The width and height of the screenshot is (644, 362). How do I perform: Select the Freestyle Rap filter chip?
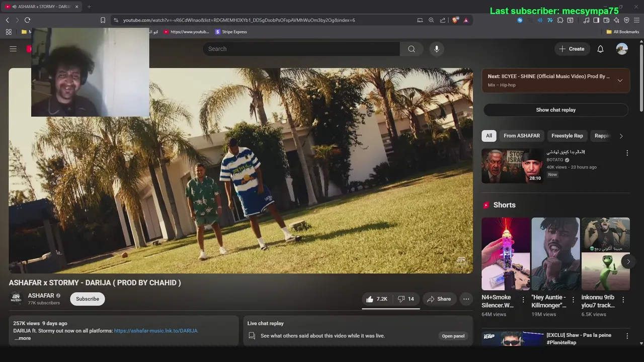click(x=567, y=136)
